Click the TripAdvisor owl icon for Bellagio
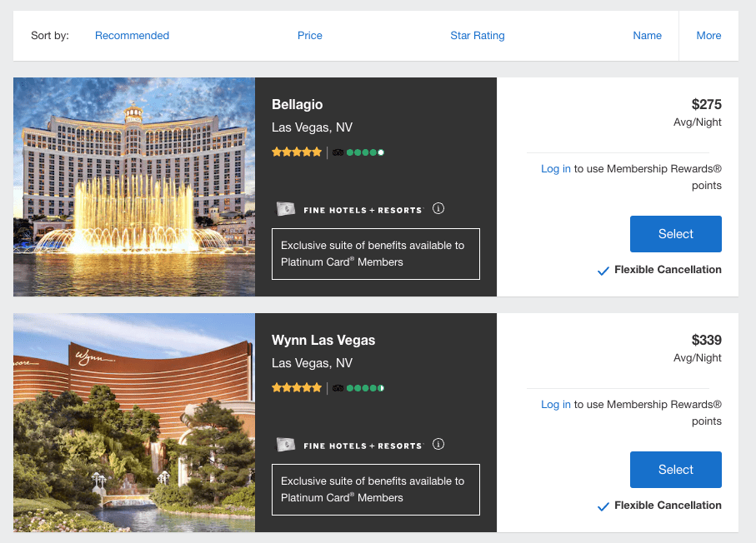This screenshot has height=543, width=756. [337, 152]
